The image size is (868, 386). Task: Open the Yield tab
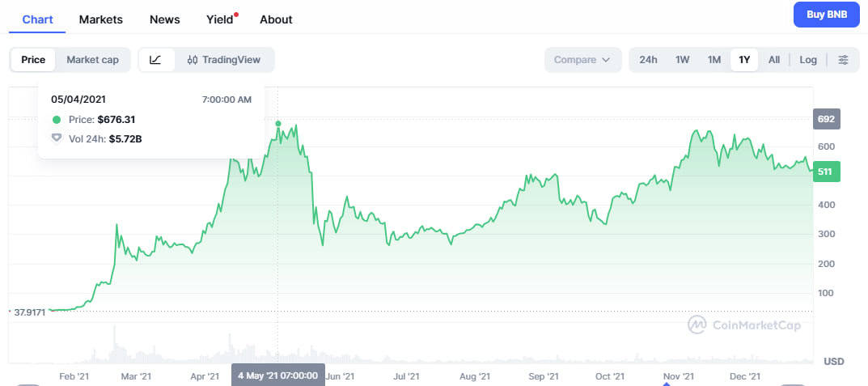point(220,19)
